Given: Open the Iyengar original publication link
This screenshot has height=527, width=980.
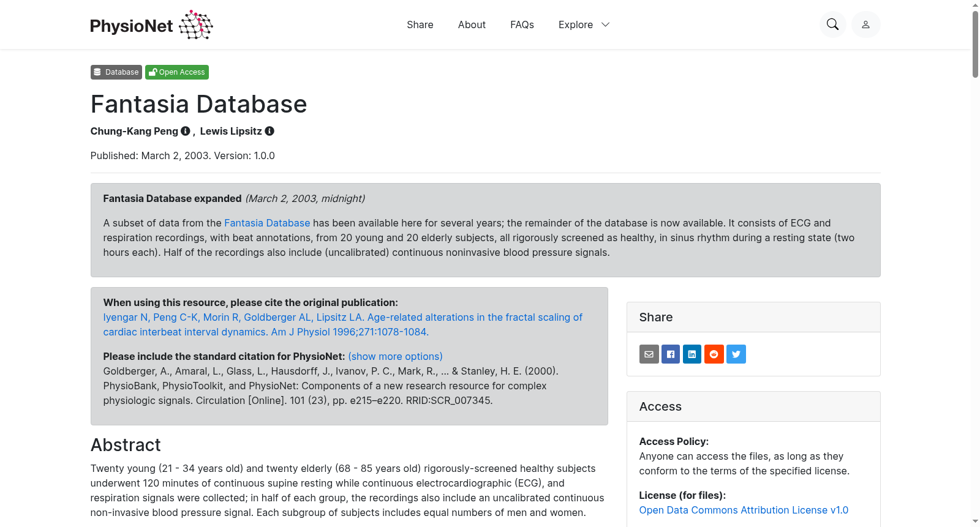Looking at the screenshot, I should tap(343, 324).
